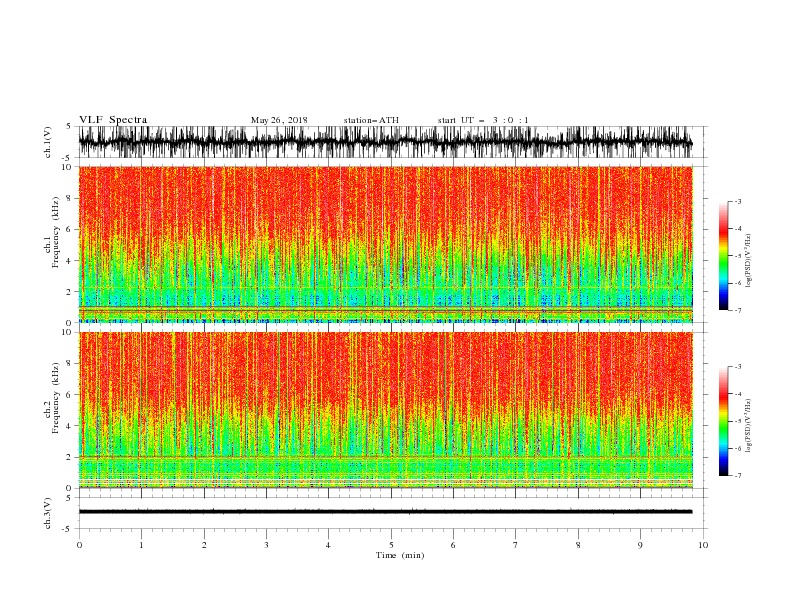The height and width of the screenshot is (612, 792).
Task: Click the "-7" tick on ch.2 colorbar
Action: 738,476
